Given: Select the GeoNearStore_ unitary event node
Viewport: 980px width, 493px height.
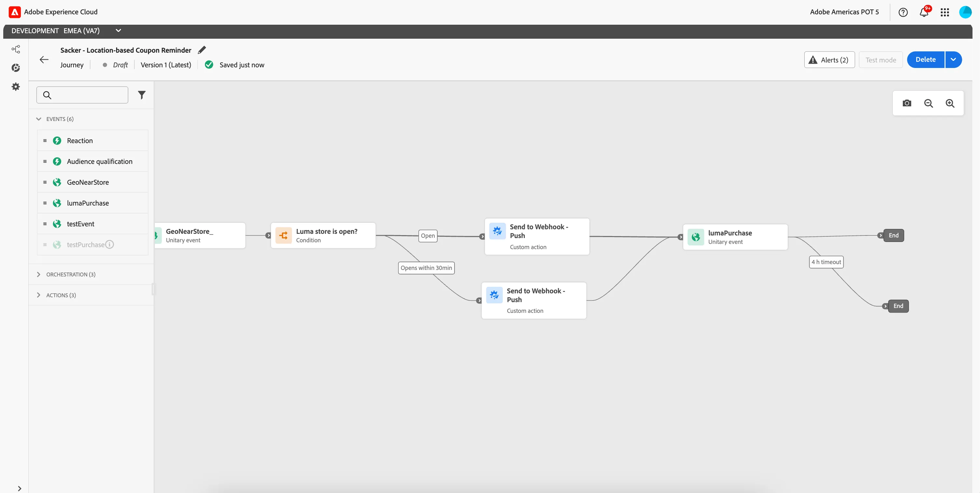Looking at the screenshot, I should click(200, 235).
